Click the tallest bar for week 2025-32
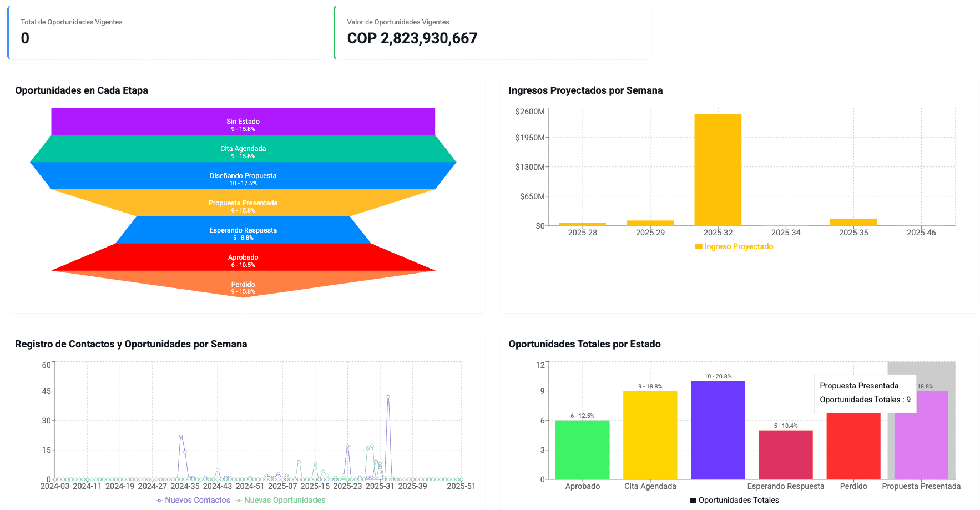 tap(718, 170)
